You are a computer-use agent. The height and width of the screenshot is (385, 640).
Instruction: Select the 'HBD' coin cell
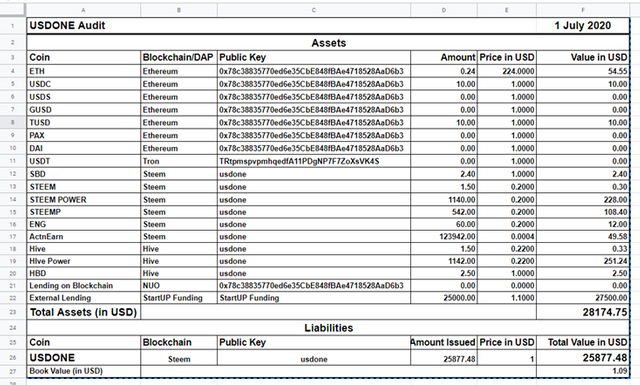coord(83,273)
